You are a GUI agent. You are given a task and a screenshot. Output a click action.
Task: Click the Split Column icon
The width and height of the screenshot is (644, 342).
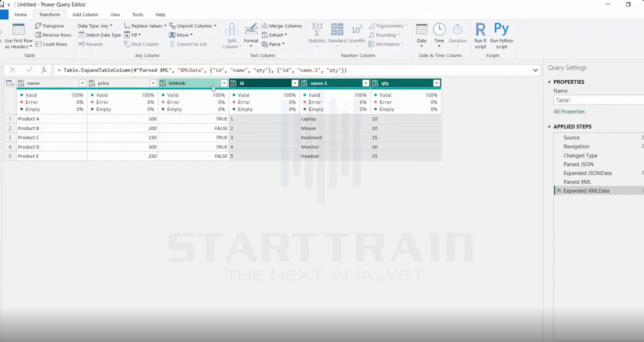[x=232, y=29]
